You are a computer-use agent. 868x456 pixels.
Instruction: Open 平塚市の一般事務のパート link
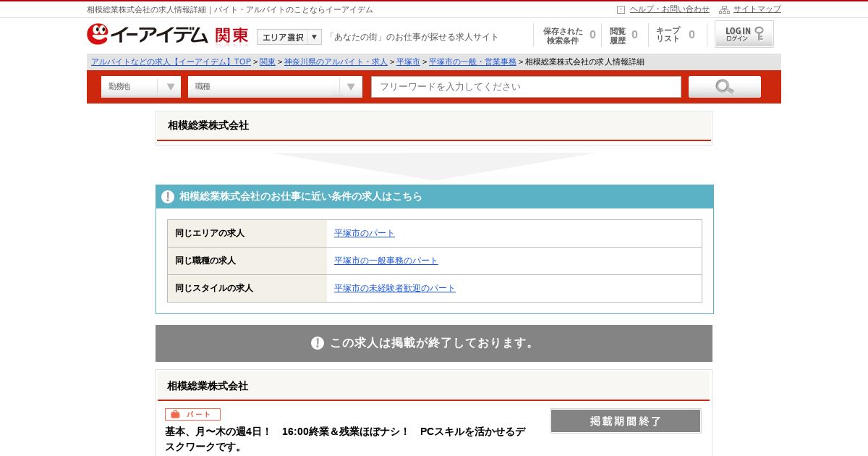386,261
